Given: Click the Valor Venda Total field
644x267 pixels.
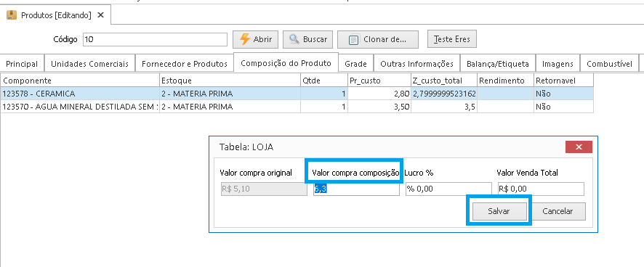Looking at the screenshot, I should (x=541, y=189).
